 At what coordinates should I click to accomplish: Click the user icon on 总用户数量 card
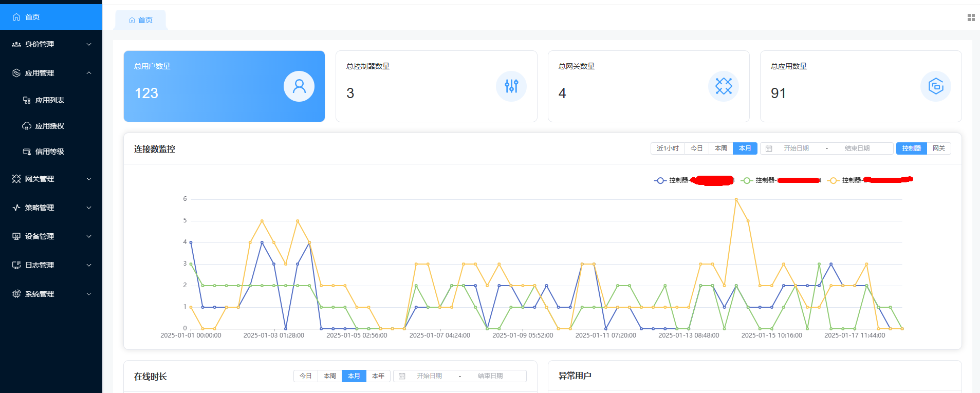pyautogui.click(x=299, y=86)
